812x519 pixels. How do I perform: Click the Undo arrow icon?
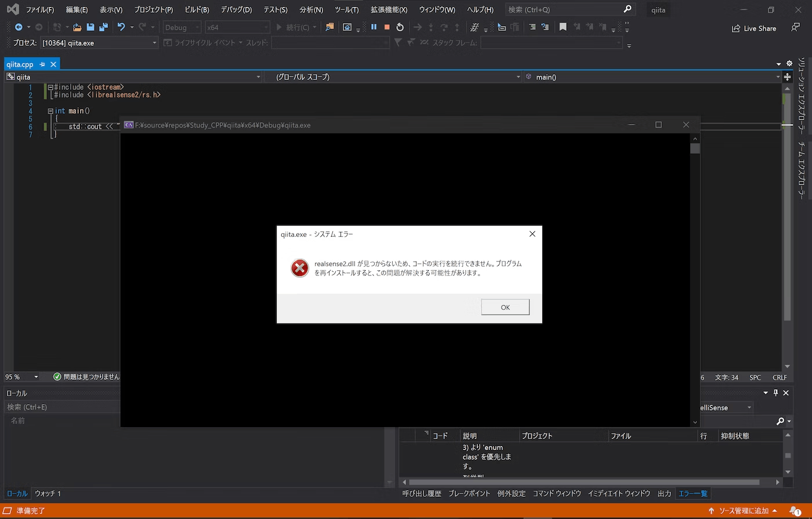tap(121, 27)
